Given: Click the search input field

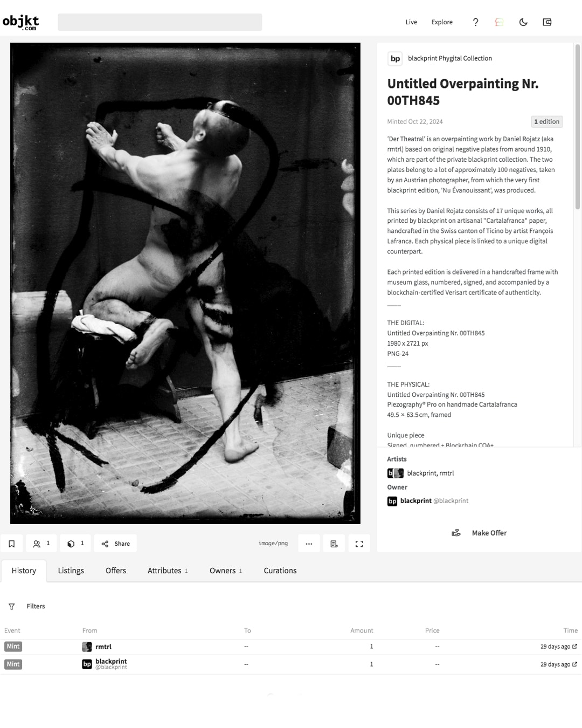Looking at the screenshot, I should pos(160,22).
